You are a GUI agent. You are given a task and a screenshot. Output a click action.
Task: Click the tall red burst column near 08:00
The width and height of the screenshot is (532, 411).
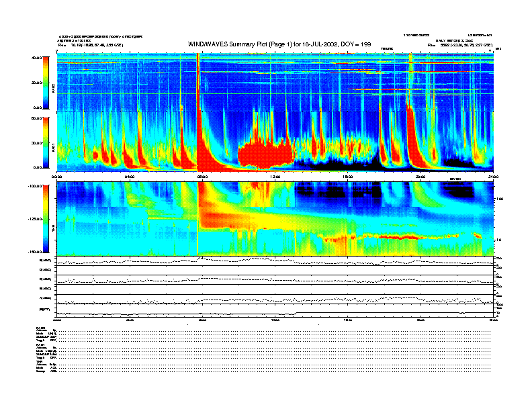point(197,112)
